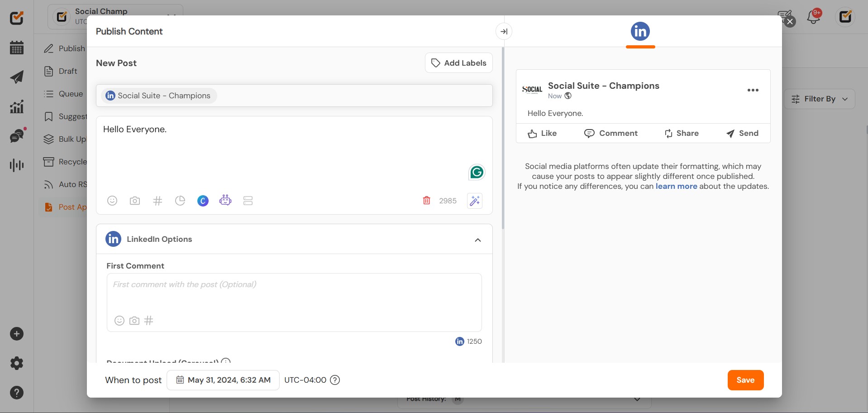Open Canva integration icon
The image size is (868, 413).
click(203, 201)
